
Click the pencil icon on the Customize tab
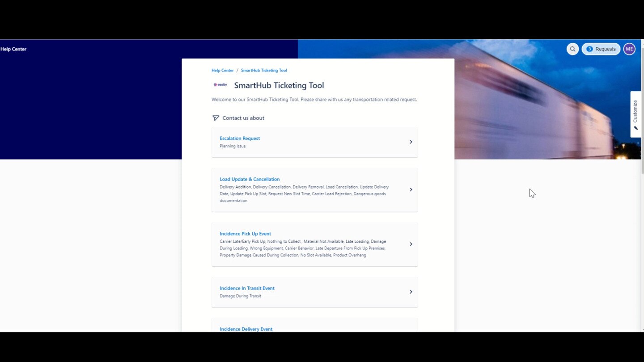(x=636, y=127)
